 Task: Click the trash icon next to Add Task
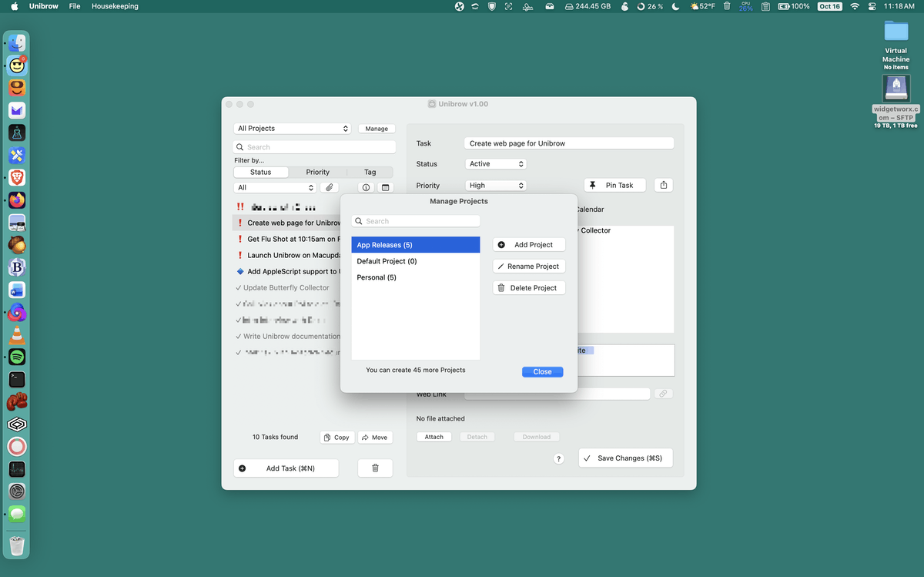pyautogui.click(x=375, y=468)
